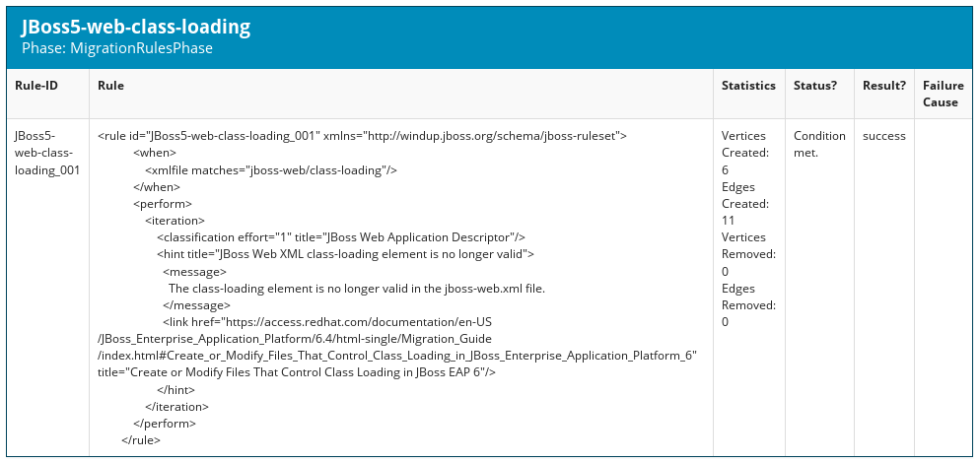Click the JBoss5-web-class-loading_001 rule ID cell
Viewport: 980px width, 463px height.
(x=46, y=153)
